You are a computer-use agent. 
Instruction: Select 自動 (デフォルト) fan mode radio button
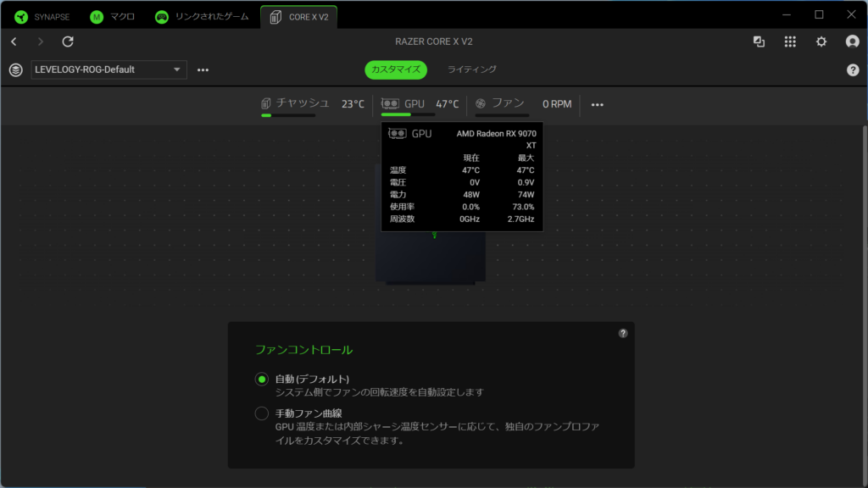(x=262, y=379)
